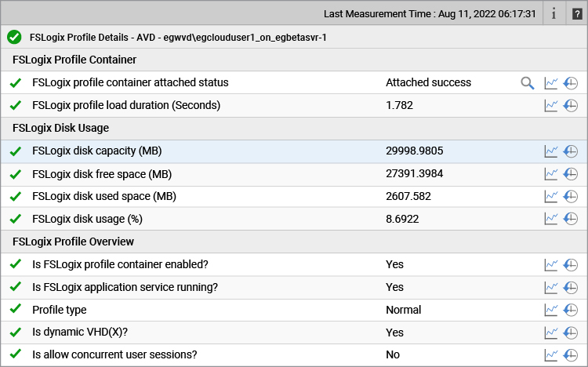Open the help question mark icon
The height and width of the screenshot is (367, 588).
[577, 14]
